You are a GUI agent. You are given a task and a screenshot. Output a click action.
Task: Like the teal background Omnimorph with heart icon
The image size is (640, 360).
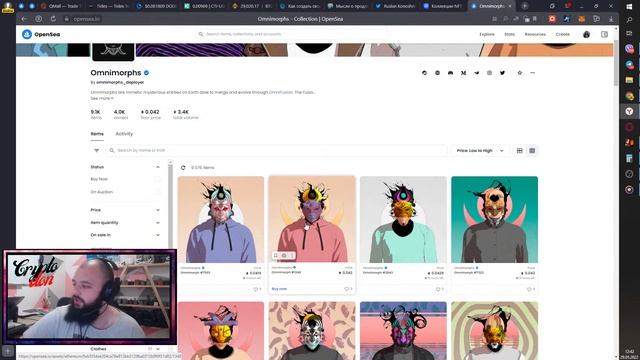529,289
